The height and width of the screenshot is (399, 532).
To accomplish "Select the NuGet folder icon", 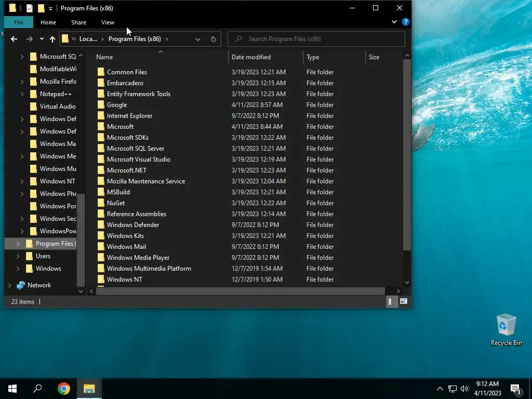I will pyautogui.click(x=101, y=203).
